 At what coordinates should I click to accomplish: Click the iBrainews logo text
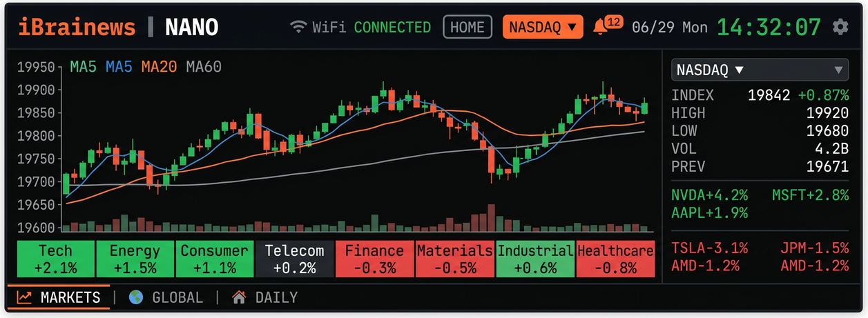click(77, 27)
